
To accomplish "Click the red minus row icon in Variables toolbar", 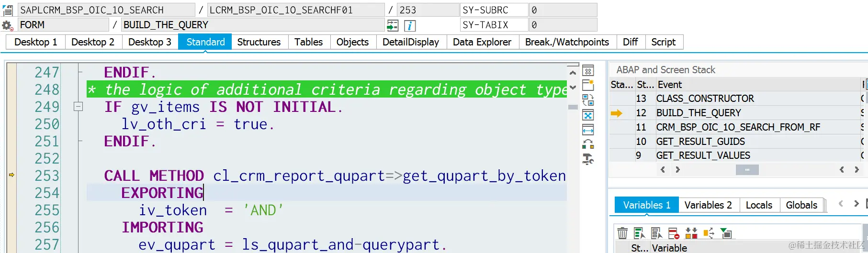I will click(x=674, y=233).
